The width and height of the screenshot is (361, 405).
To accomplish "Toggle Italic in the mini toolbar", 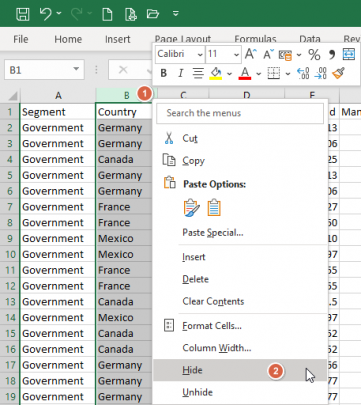I will point(180,73).
